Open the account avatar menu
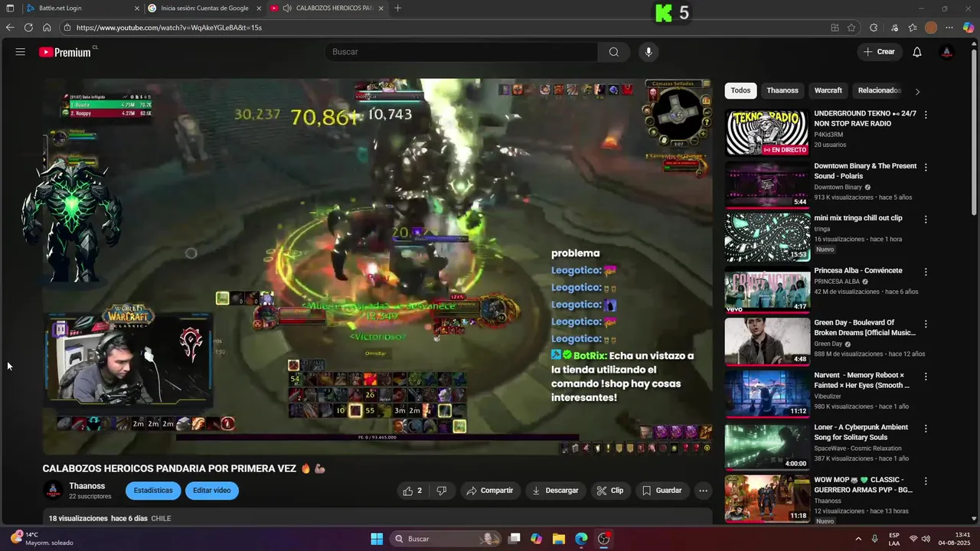The width and height of the screenshot is (980, 551). 947,52
